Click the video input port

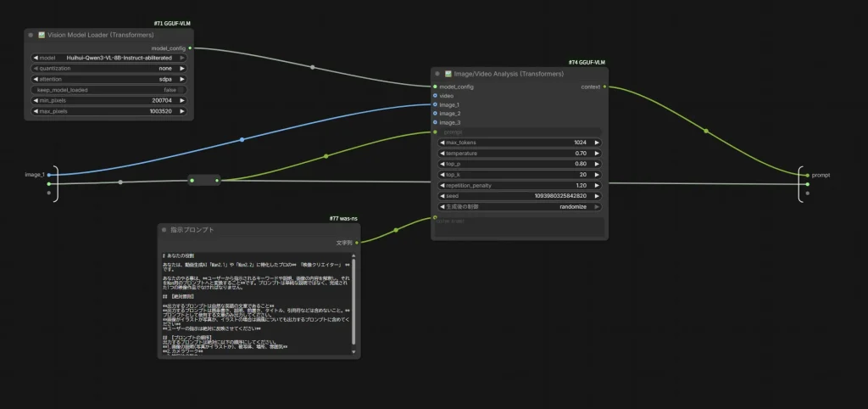click(435, 96)
